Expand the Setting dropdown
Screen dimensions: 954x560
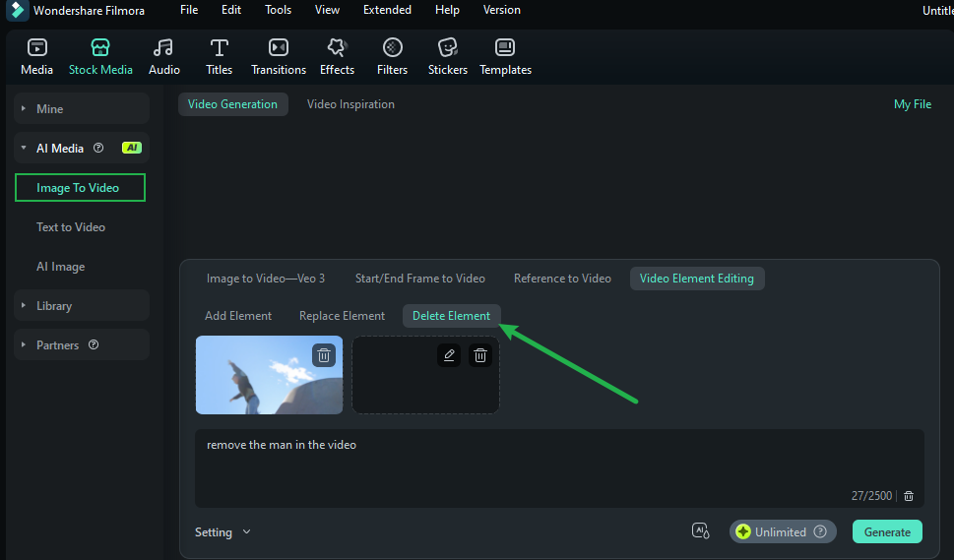[223, 532]
